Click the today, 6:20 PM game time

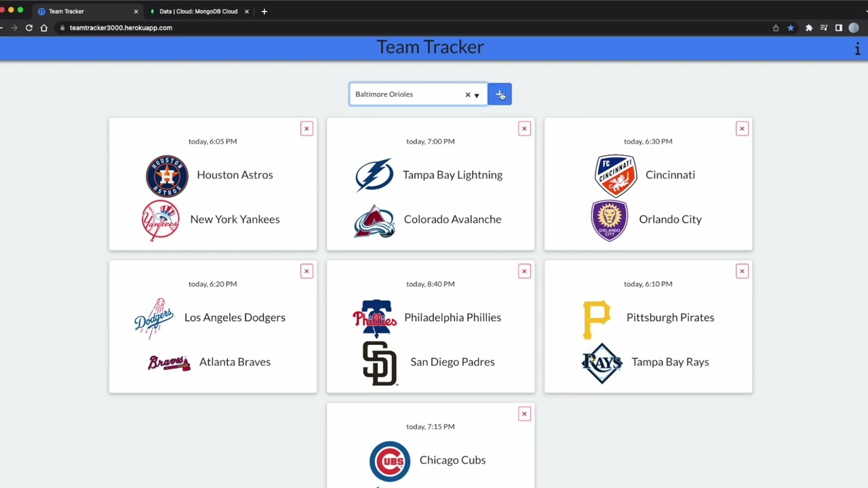[x=212, y=284]
